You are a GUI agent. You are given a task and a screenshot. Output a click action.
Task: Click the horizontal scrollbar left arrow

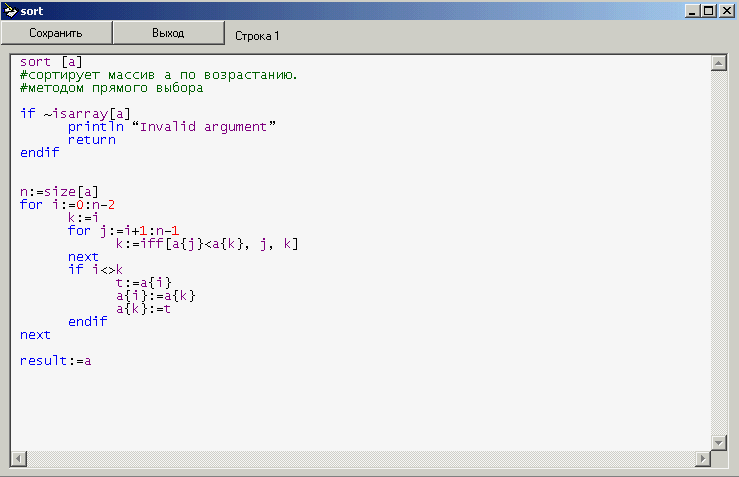click(x=19, y=458)
